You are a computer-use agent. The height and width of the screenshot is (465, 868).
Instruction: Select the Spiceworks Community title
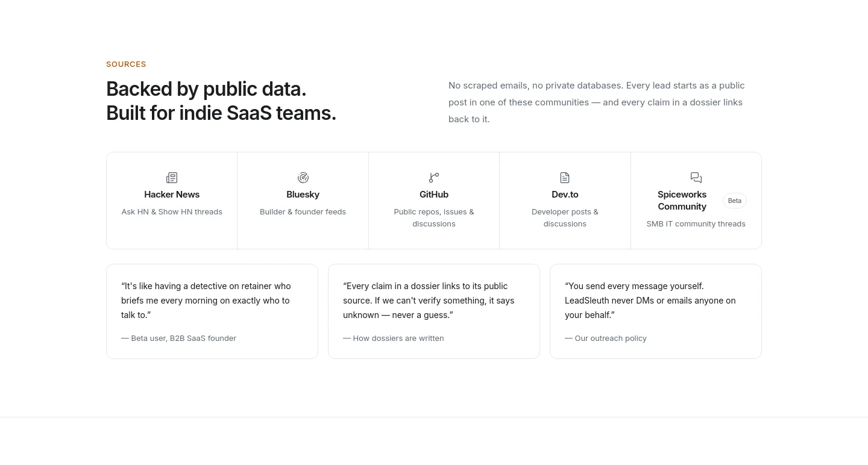(x=682, y=201)
